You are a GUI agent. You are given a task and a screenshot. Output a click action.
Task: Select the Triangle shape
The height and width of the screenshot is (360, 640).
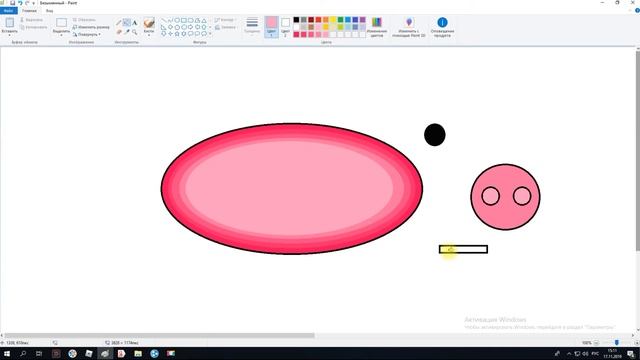204,20
